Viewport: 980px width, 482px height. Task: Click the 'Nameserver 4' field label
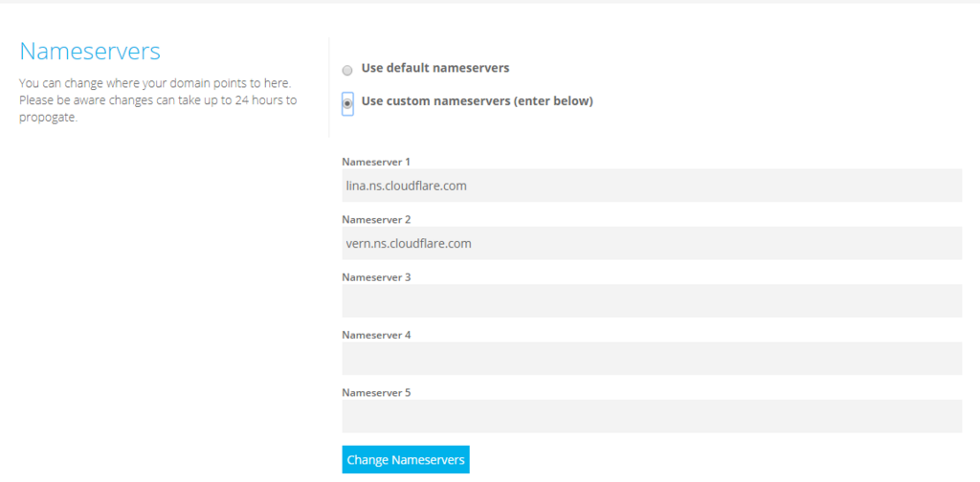point(376,335)
